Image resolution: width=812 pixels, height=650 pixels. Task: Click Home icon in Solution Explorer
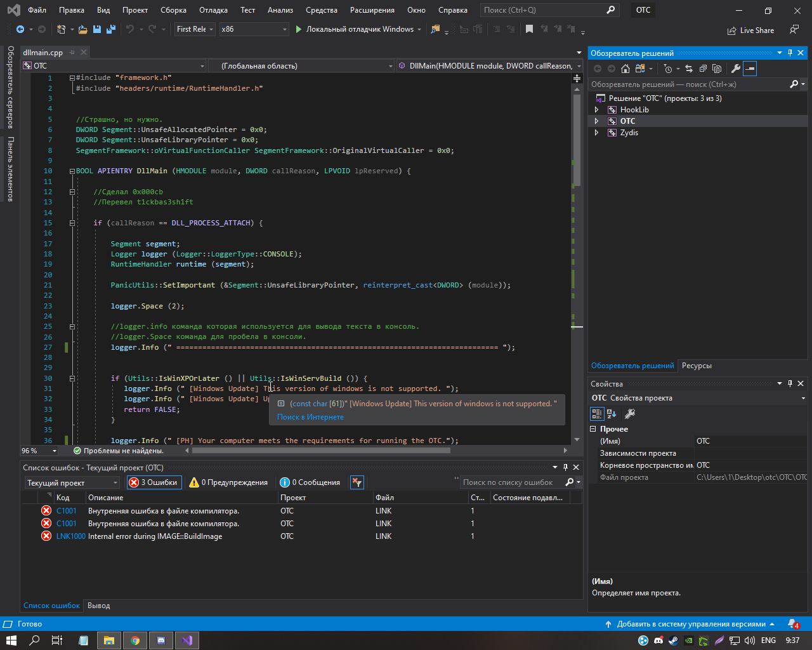tap(625, 69)
